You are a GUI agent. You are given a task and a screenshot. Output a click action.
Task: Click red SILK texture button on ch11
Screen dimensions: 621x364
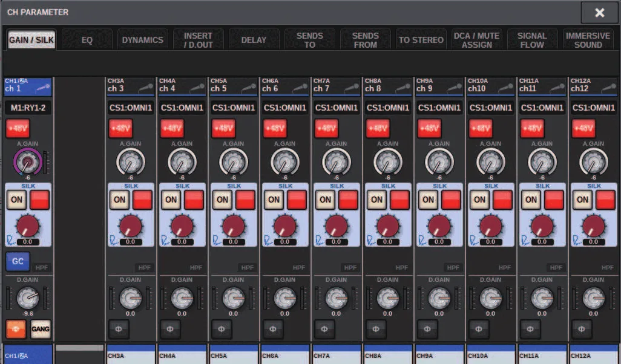[554, 200]
